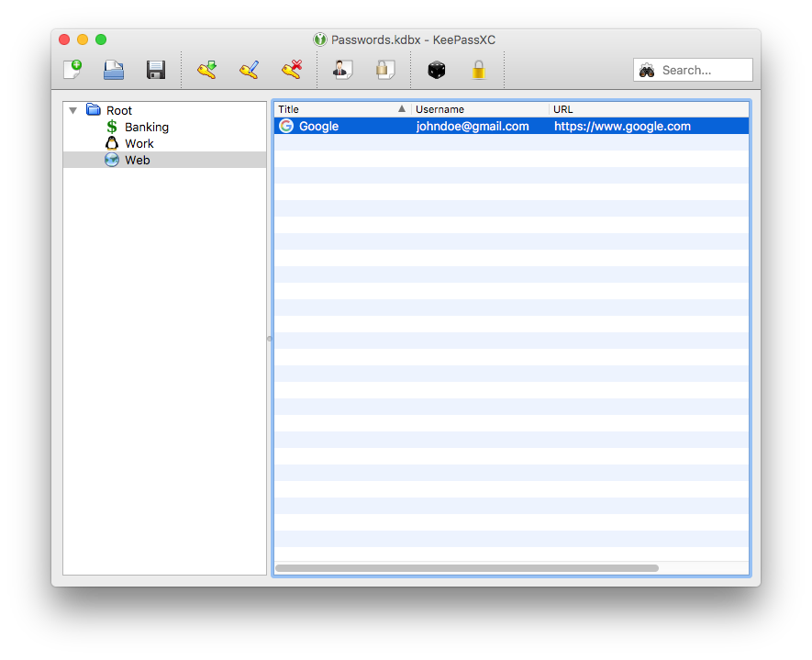Screen dimensions: 812x660
Task: Close the KeePassXC window
Action: [x=64, y=39]
